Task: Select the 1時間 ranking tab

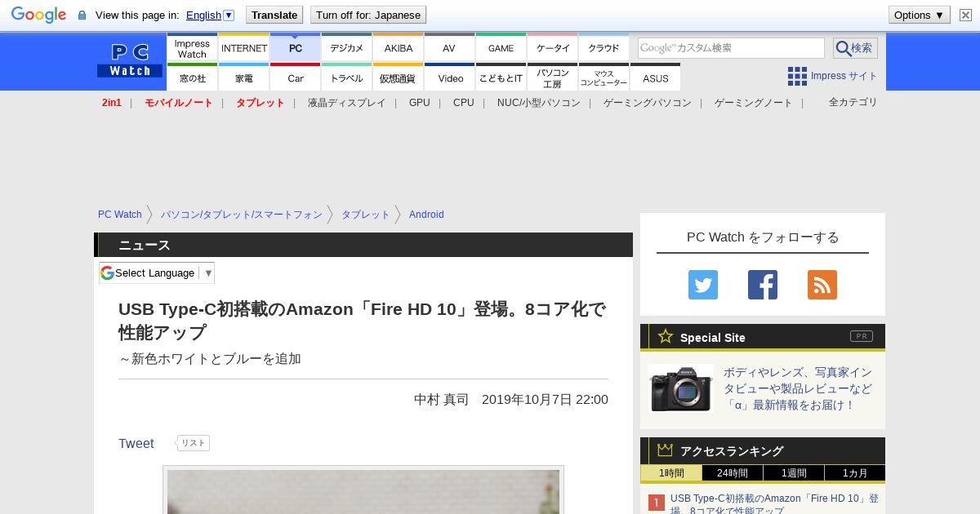Action: (x=671, y=473)
